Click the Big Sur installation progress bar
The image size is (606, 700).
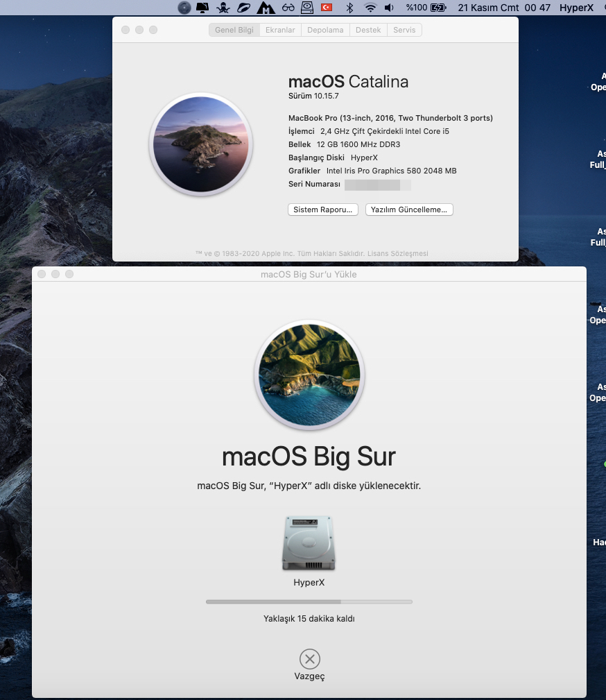click(309, 601)
